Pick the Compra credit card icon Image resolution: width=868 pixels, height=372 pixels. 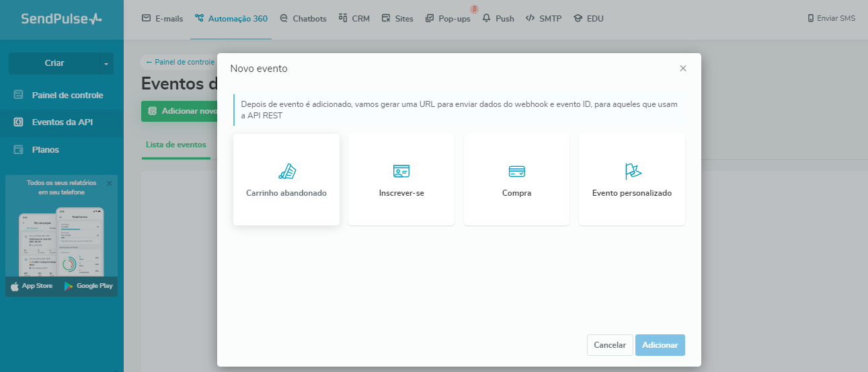(516, 172)
